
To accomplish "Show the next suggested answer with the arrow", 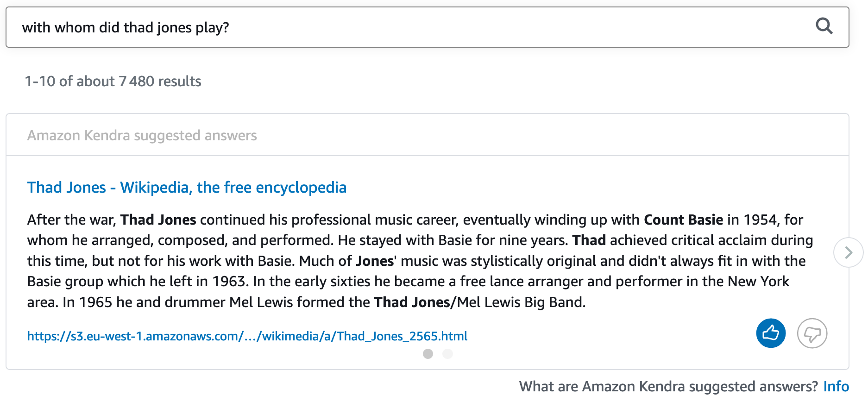I will click(848, 252).
